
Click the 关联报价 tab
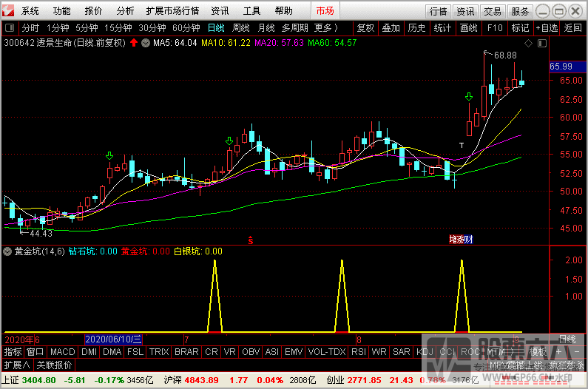[54, 365]
